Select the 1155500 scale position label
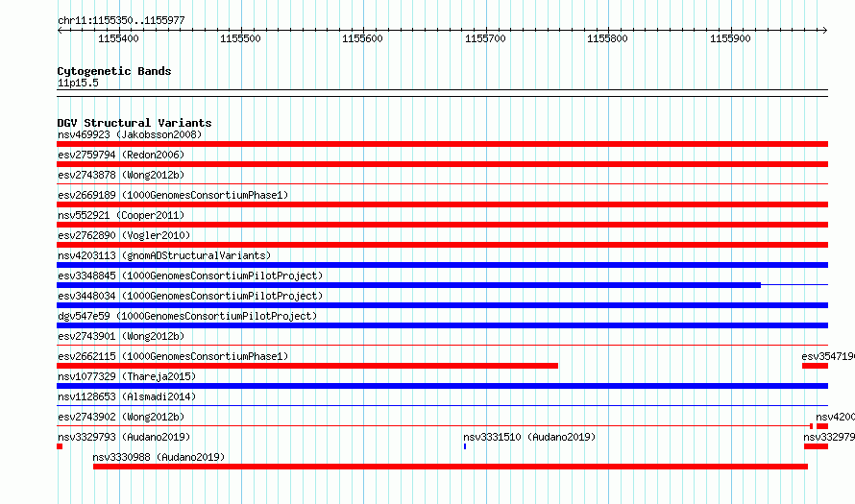Image resolution: width=855 pixels, height=504 pixels. 240,38
